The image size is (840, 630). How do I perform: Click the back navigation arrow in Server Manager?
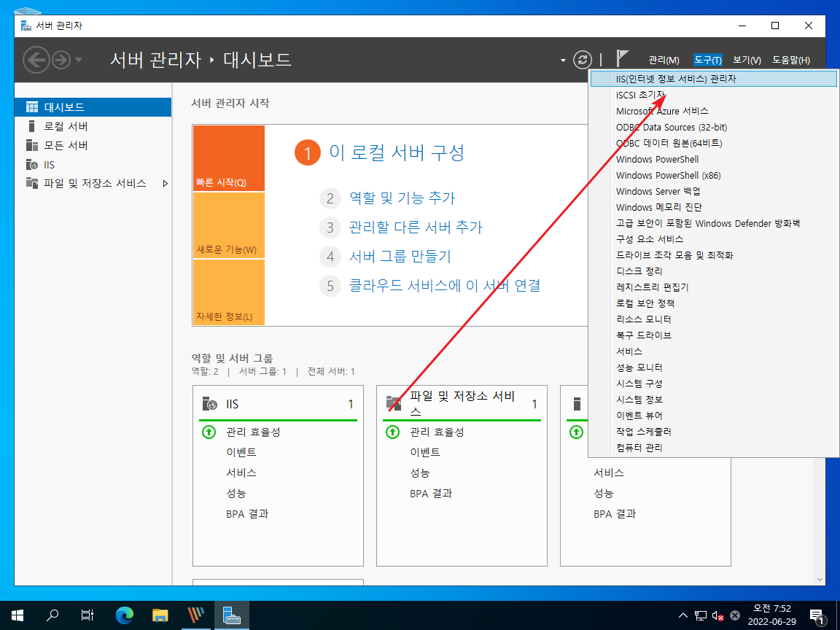tap(36, 60)
